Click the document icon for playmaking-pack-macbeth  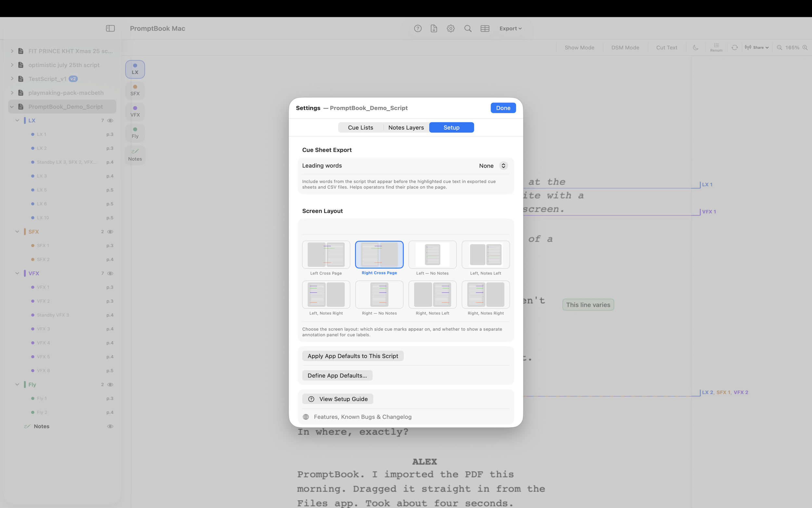[x=21, y=93]
